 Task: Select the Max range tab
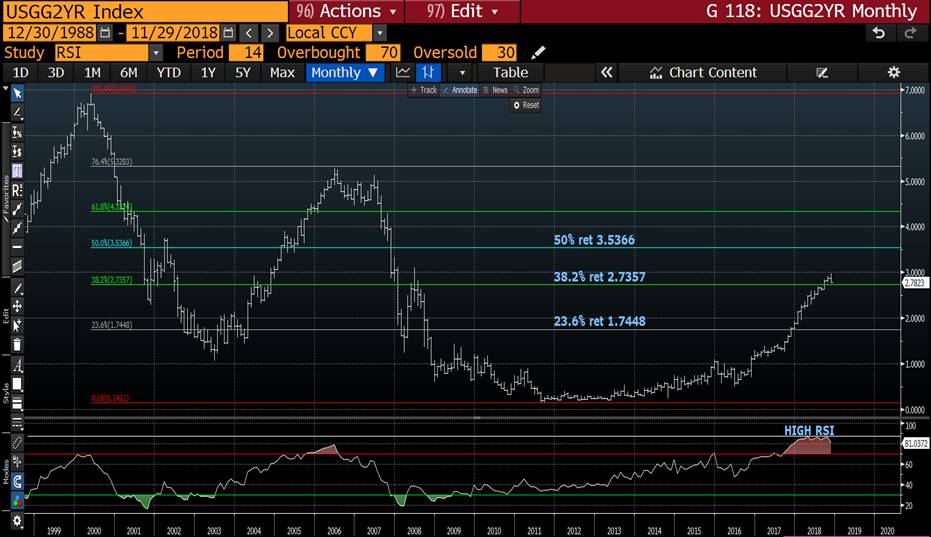pyautogui.click(x=282, y=72)
